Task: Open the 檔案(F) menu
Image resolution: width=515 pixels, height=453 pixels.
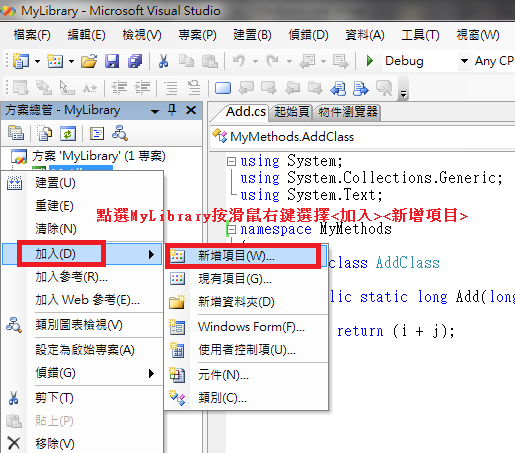Action: pyautogui.click(x=32, y=35)
